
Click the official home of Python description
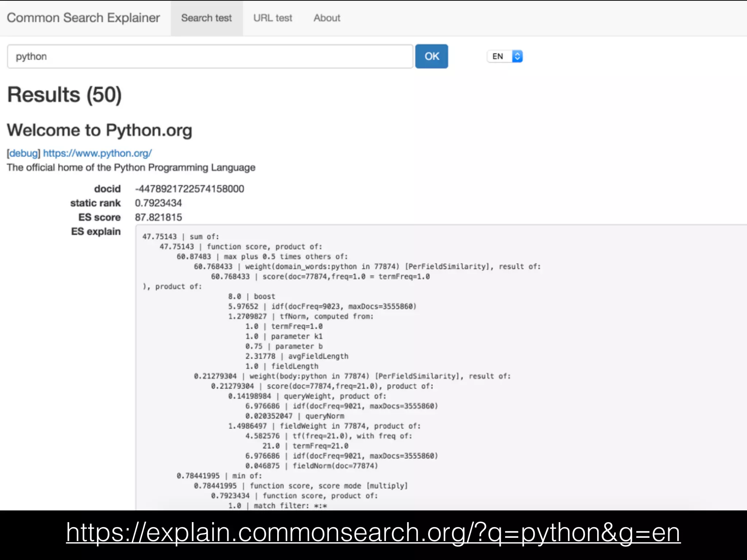[131, 167]
